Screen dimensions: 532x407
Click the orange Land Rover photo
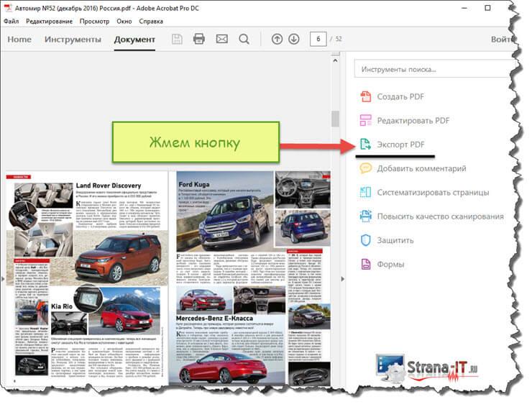119,258
